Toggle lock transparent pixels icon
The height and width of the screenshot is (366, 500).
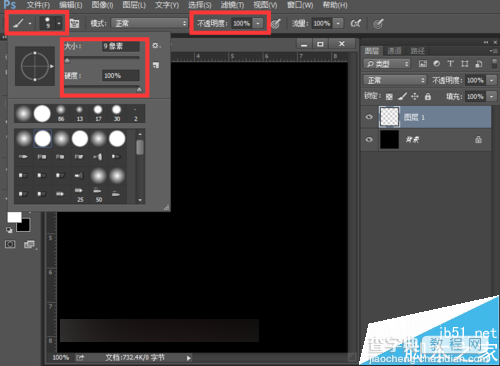pos(389,97)
